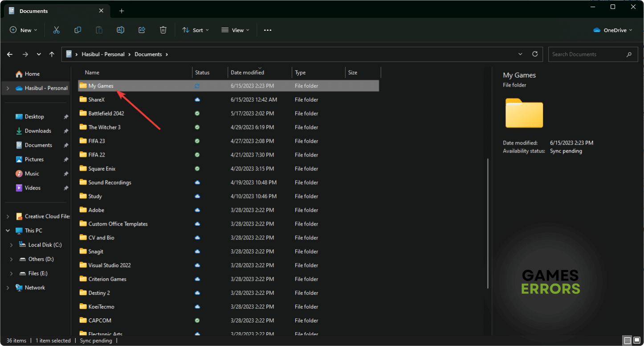Open the Sort dropdown menu
Viewport: 644px width, 346px height.
pos(195,30)
